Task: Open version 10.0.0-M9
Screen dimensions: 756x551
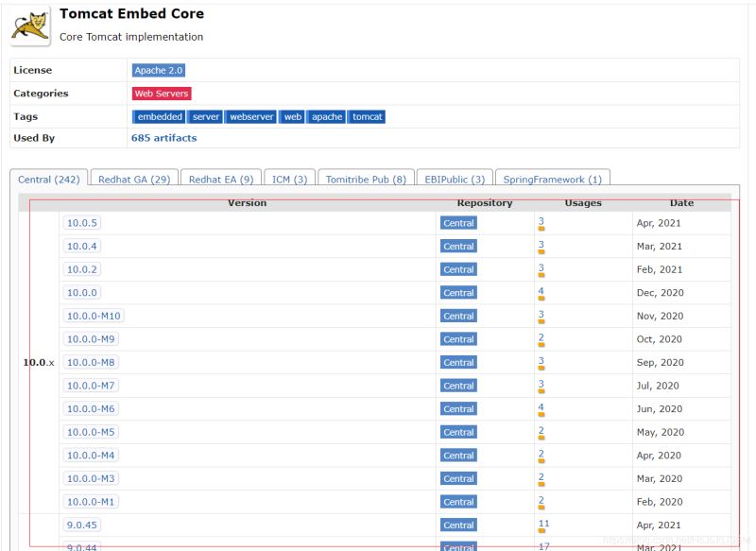Action: (x=91, y=339)
